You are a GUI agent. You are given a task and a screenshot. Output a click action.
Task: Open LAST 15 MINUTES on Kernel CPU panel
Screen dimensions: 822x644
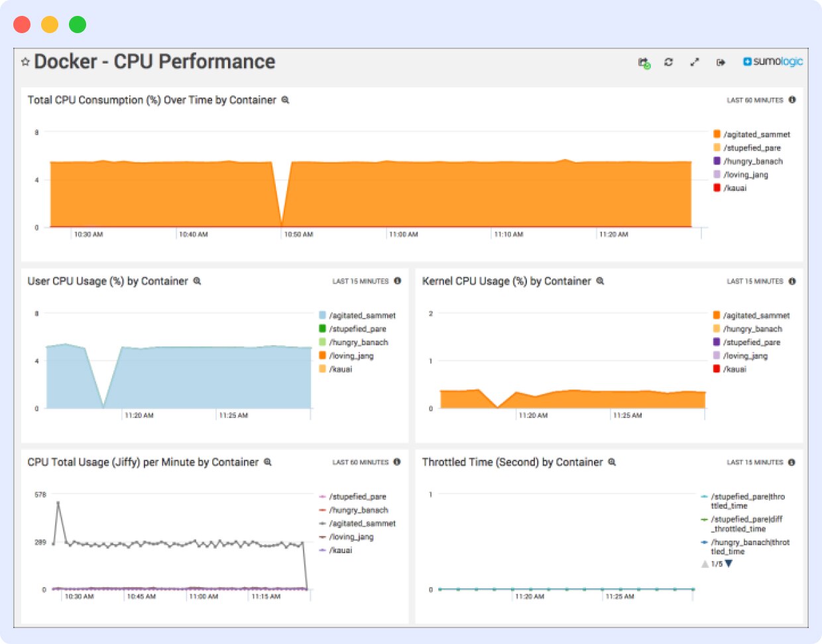756,281
